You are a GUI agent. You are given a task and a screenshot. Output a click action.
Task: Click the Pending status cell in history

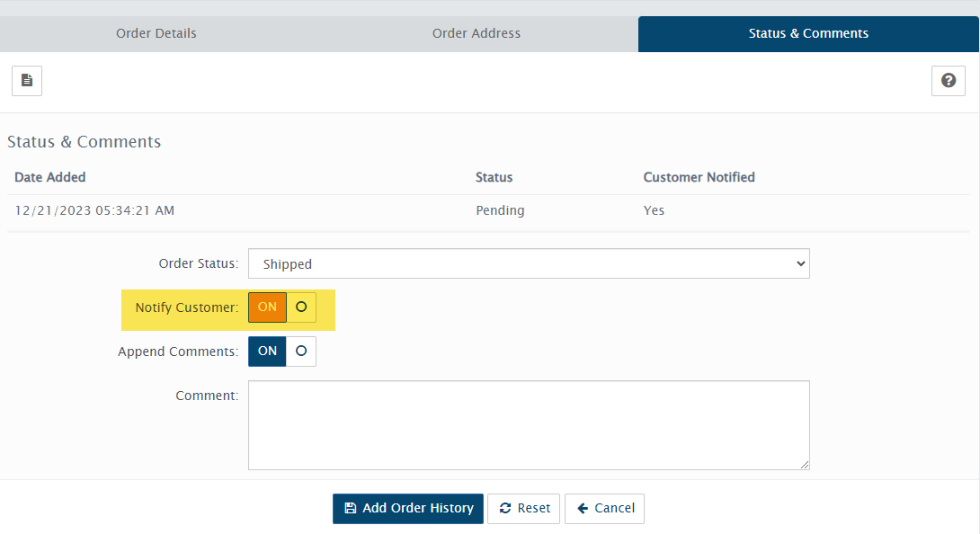[x=500, y=210]
